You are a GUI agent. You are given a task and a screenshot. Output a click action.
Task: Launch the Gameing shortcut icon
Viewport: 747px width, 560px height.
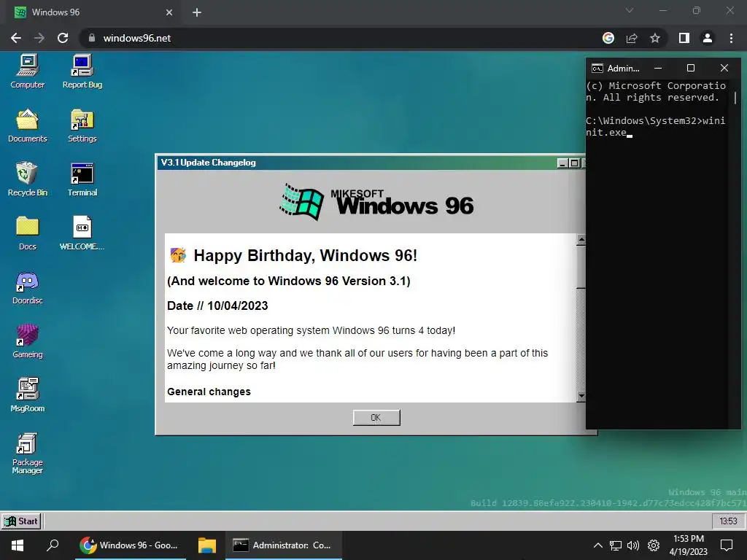click(27, 341)
